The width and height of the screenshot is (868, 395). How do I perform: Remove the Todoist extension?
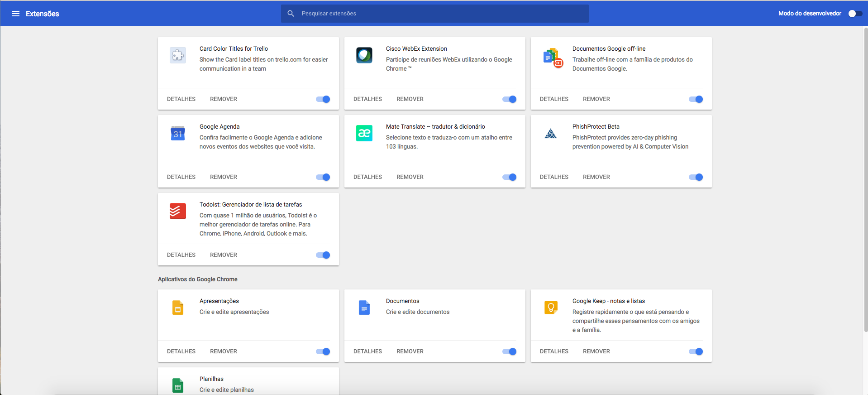point(224,255)
